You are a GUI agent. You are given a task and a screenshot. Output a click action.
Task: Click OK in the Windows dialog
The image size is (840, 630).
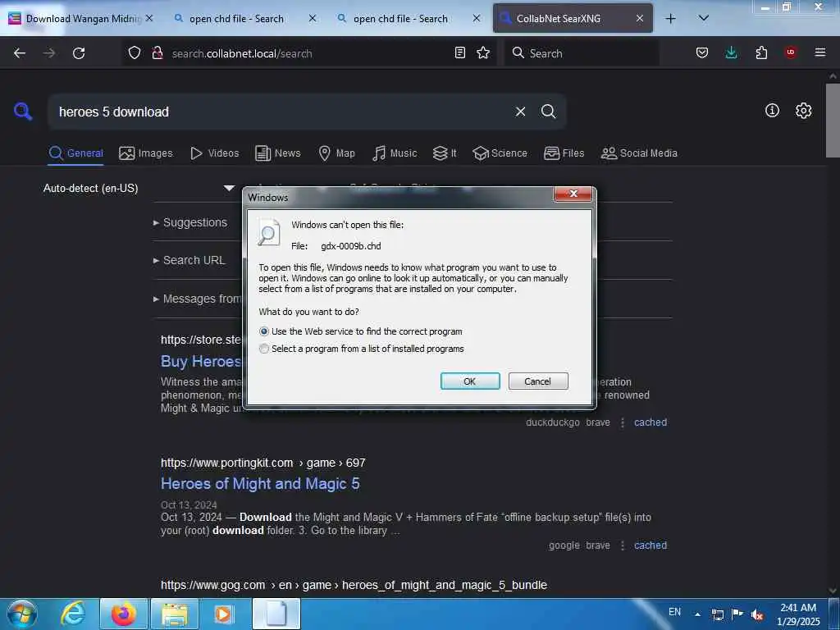[x=470, y=381]
